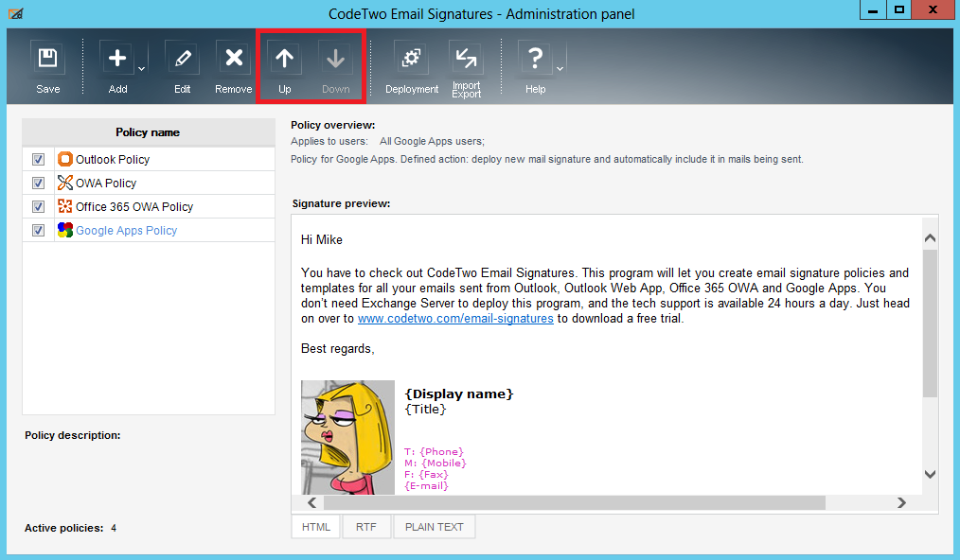The image size is (960, 560).
Task: Click the Edit pencil icon
Action: tap(183, 59)
